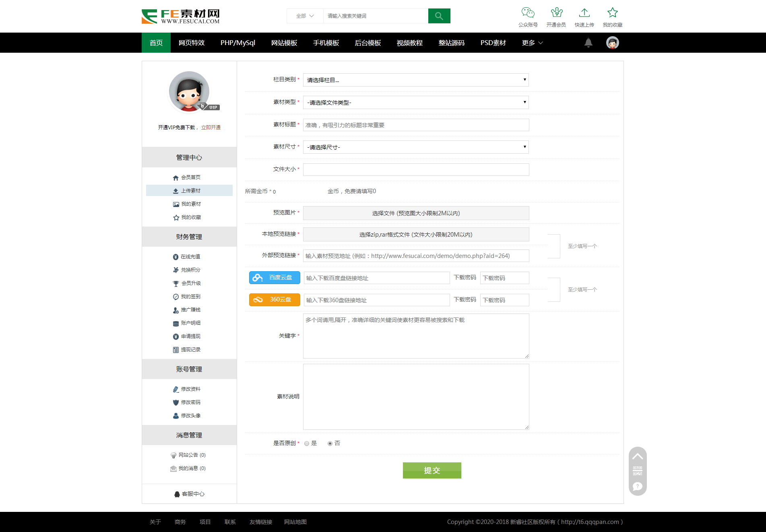Click the 开通会员 crown icon
766x532 pixels.
click(556, 13)
